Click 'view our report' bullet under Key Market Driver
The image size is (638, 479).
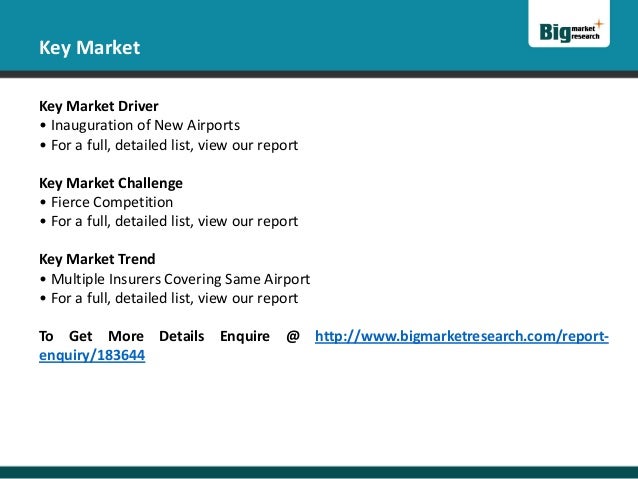[x=169, y=145]
